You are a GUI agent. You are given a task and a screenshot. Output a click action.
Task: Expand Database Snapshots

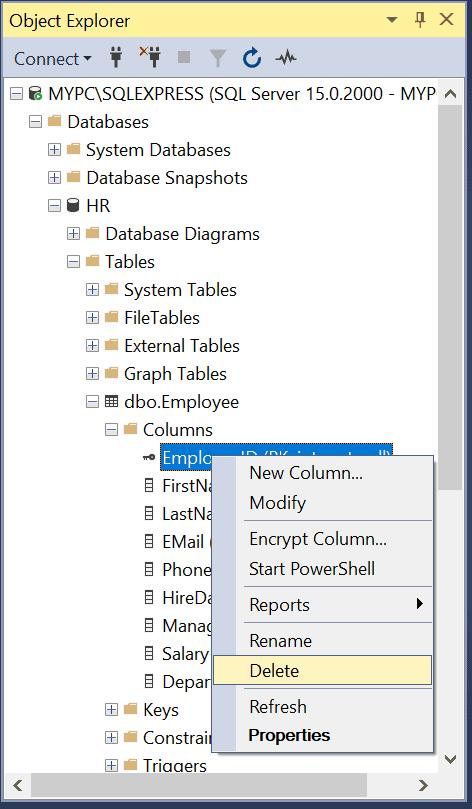click(54, 177)
